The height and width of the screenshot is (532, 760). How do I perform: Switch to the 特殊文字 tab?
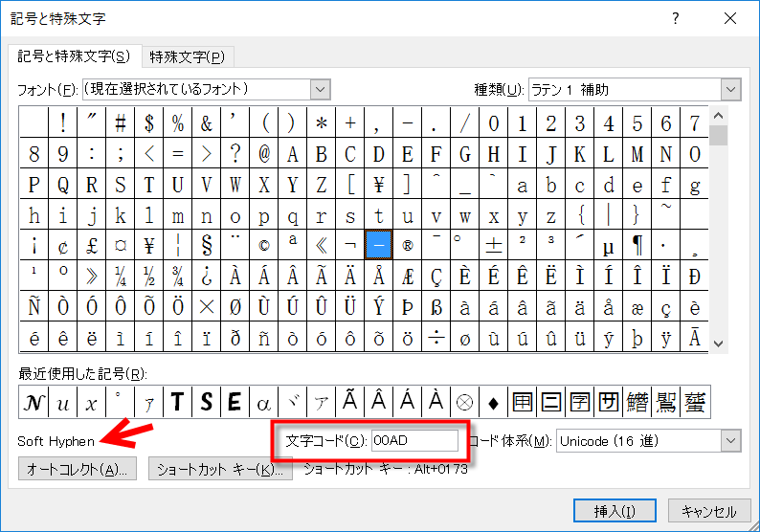189,55
